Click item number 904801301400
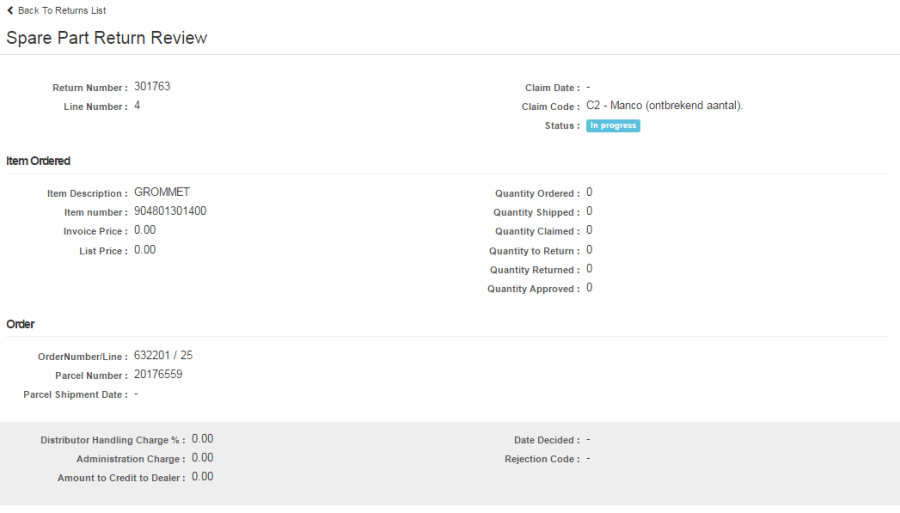Screen dimensions: 900x513 (x=170, y=211)
